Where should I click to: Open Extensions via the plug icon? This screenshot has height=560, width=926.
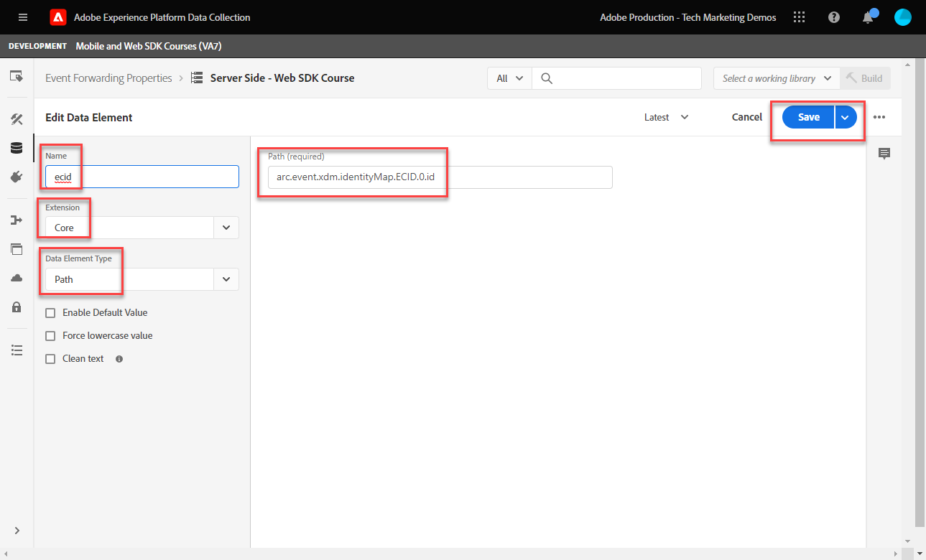pos(17,177)
